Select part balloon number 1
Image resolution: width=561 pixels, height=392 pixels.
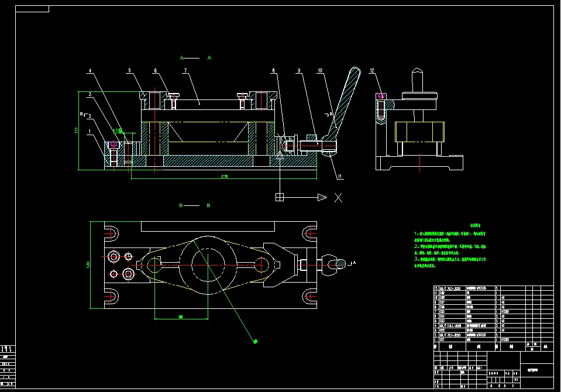90,132
